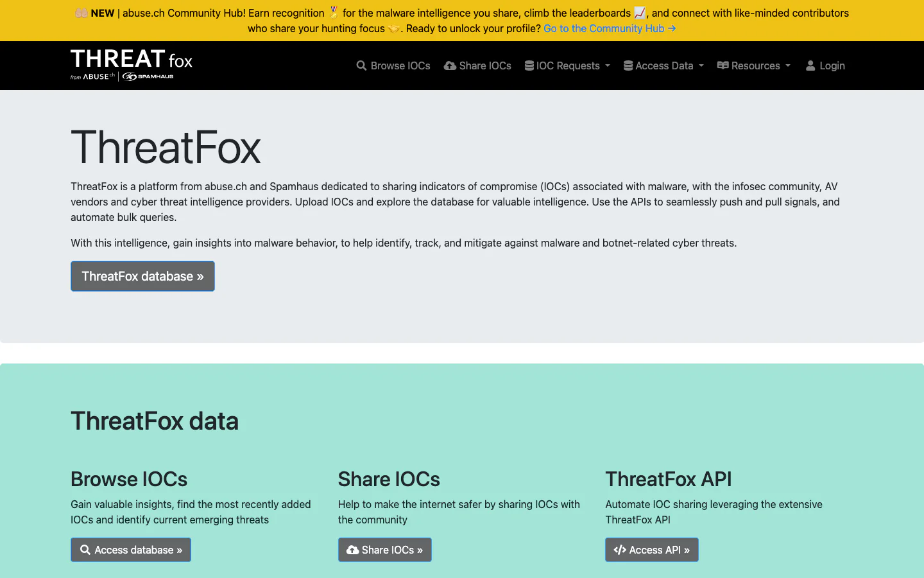Click the handshake emoji in banner
The width and height of the screenshot is (924, 578).
[394, 28]
